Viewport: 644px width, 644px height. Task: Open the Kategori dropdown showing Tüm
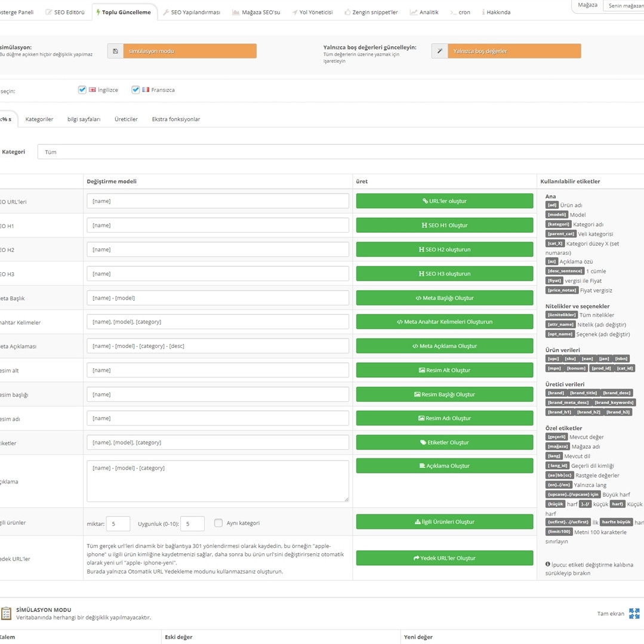tap(340, 152)
